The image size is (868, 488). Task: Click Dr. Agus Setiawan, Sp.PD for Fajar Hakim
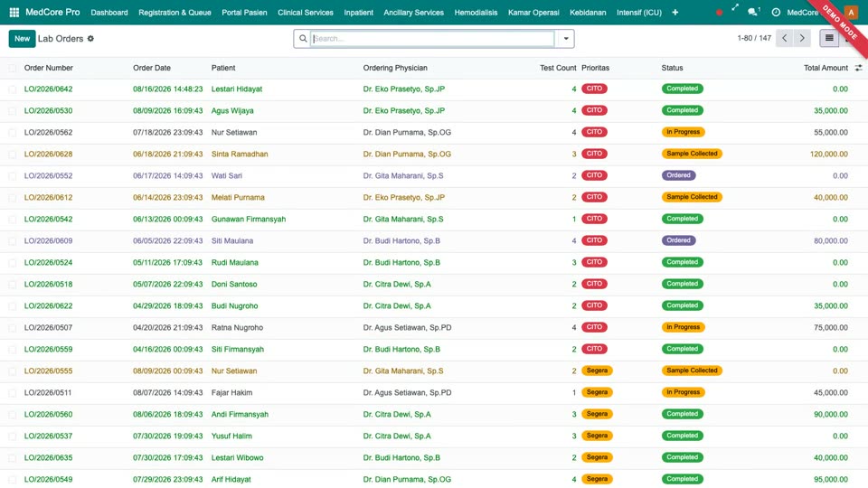[x=407, y=392]
